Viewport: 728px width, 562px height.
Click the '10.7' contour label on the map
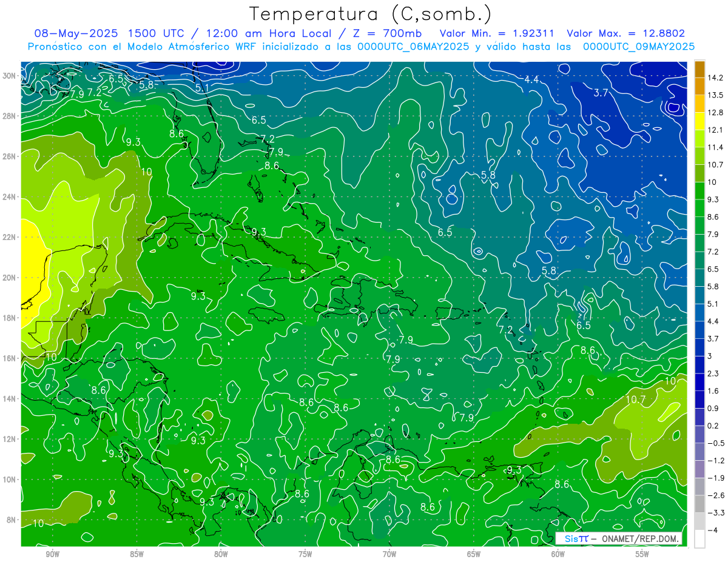635,400
